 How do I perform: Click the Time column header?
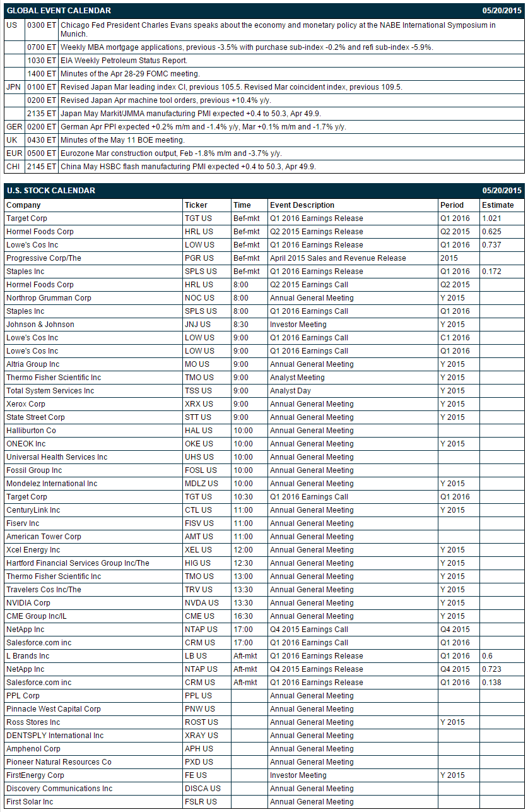click(x=242, y=205)
